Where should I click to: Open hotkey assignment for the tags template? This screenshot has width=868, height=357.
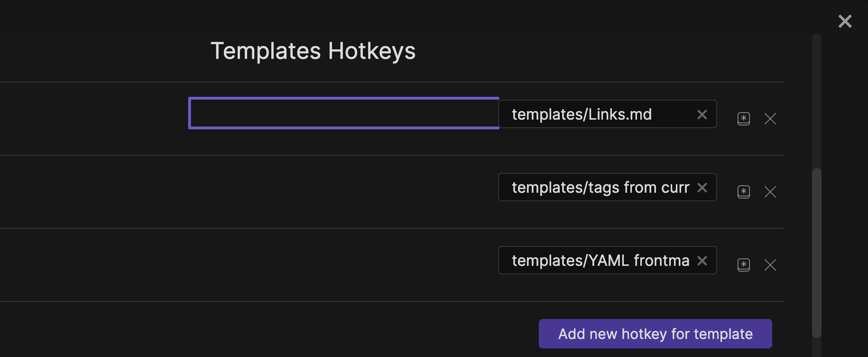743,192
